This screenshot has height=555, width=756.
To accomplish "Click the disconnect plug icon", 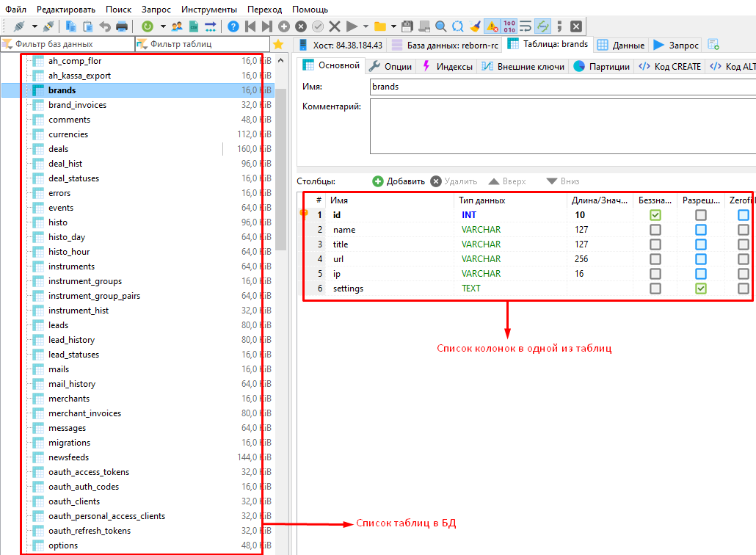I will [48, 26].
